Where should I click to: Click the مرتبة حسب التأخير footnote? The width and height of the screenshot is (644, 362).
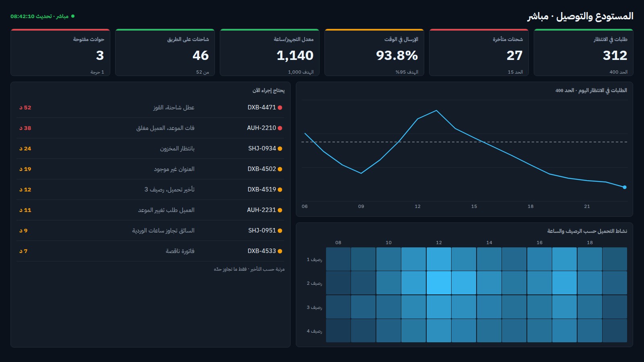click(249, 269)
